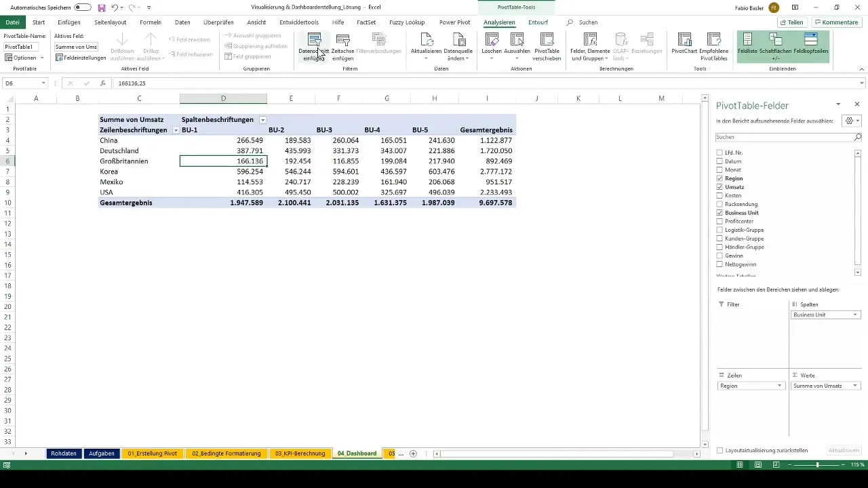Switch to the Formeln ribbon tab

[x=151, y=22]
